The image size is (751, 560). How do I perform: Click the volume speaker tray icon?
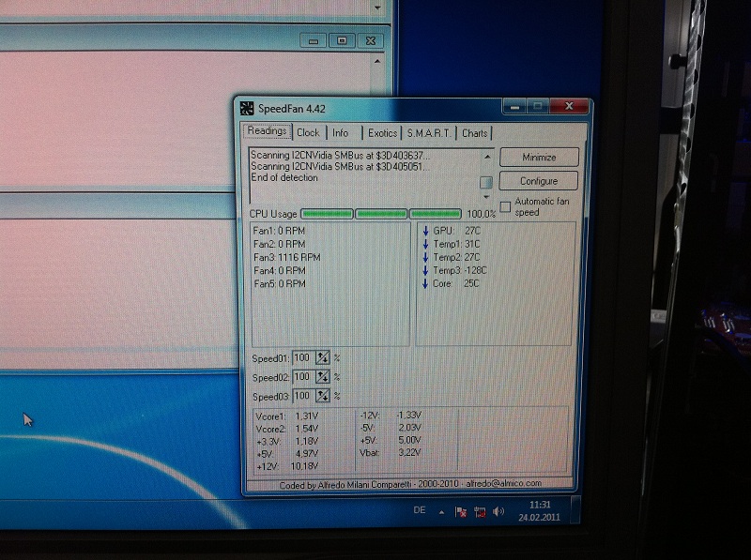pos(498,511)
